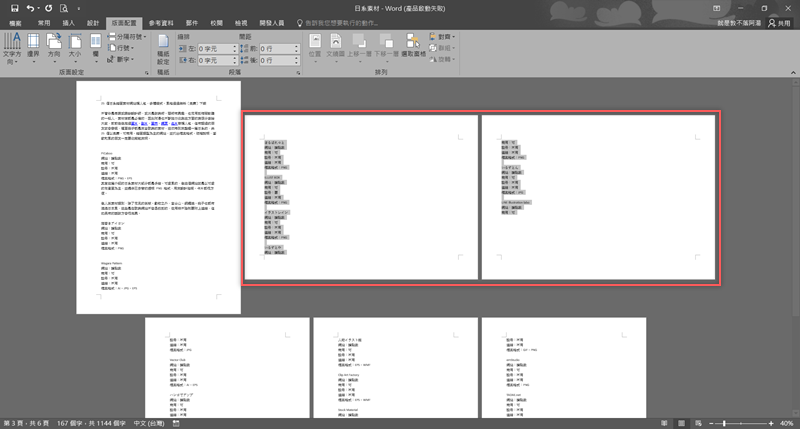Click the spacing after 後 input field
The height and width of the screenshot is (429, 800).
[x=276, y=60]
